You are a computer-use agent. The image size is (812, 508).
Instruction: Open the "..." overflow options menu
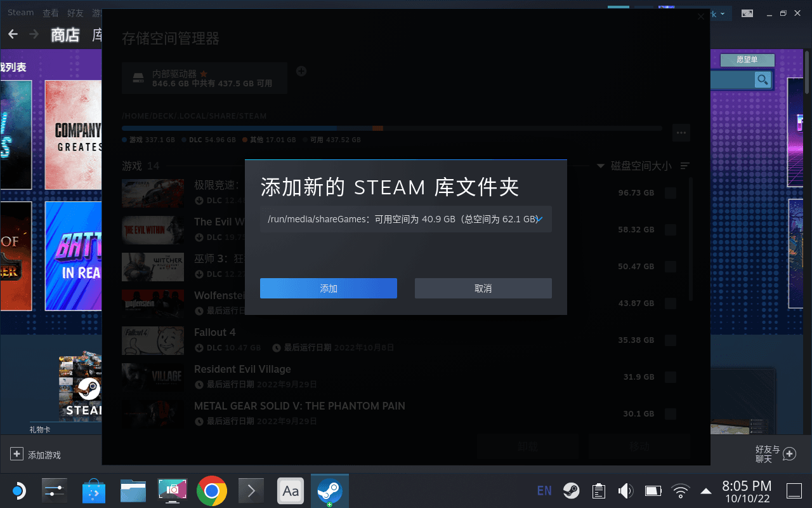click(681, 133)
